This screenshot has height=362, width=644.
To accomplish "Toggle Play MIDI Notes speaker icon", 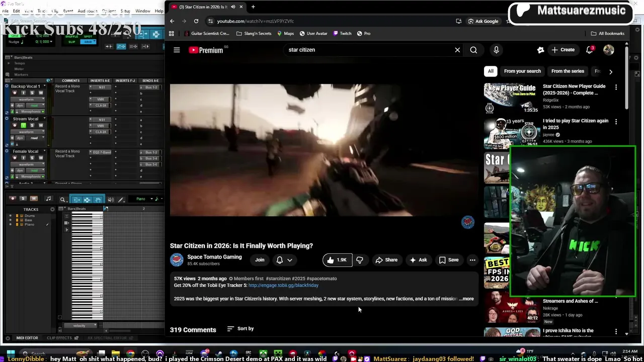I will coord(110,200).
